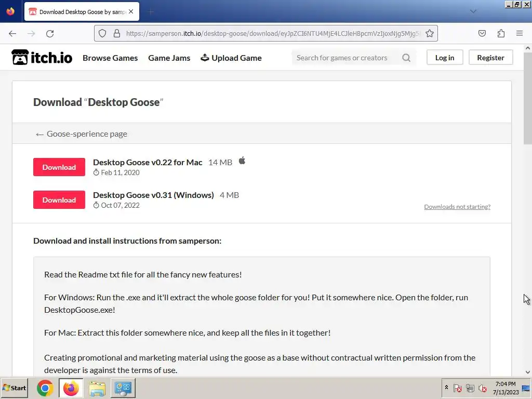Click Downloads not starting? link
This screenshot has width=532, height=399.
(x=457, y=207)
